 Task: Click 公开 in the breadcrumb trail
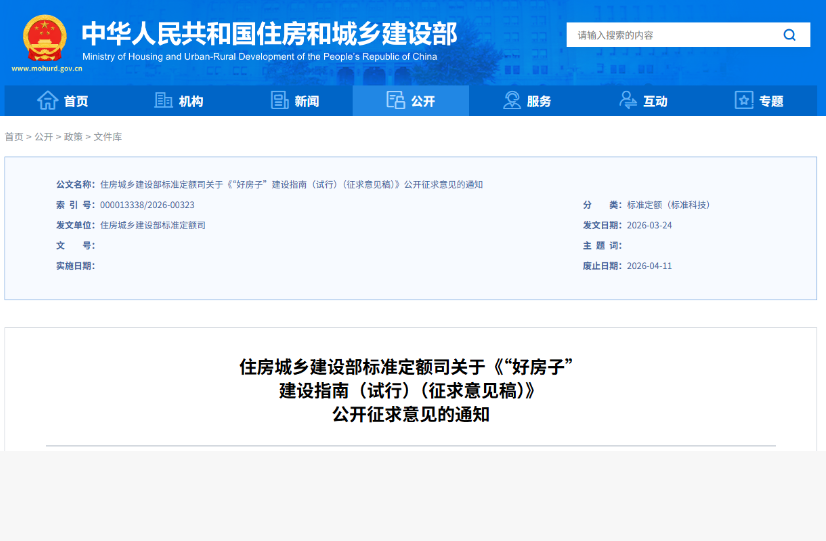click(x=44, y=137)
